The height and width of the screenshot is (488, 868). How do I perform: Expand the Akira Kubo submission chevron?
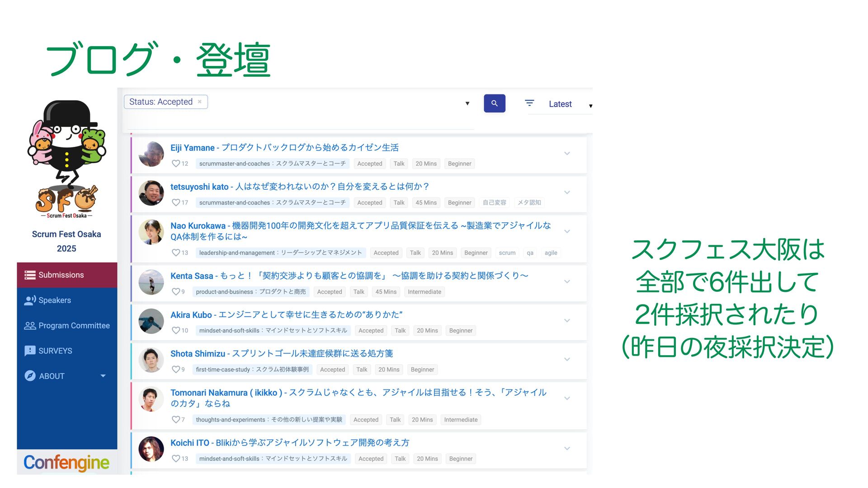pyautogui.click(x=567, y=320)
